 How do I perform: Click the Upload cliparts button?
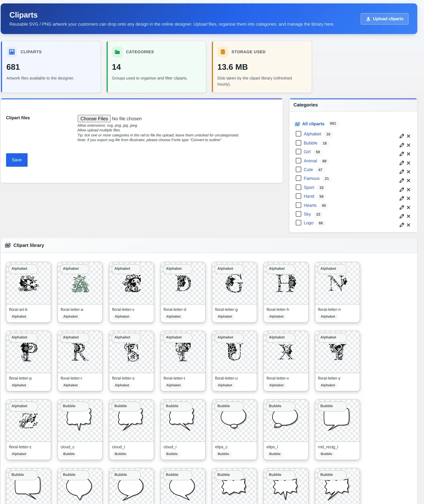pos(384,19)
